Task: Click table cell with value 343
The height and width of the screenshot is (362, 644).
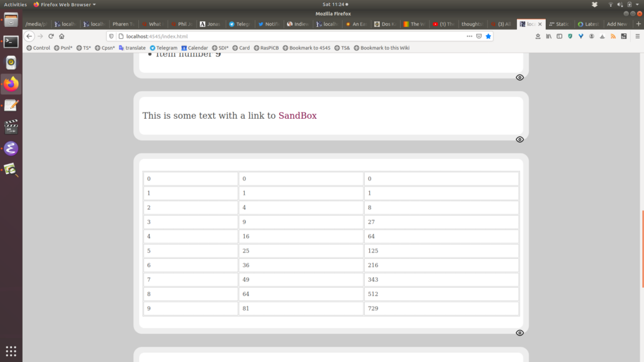Action: [x=441, y=280]
